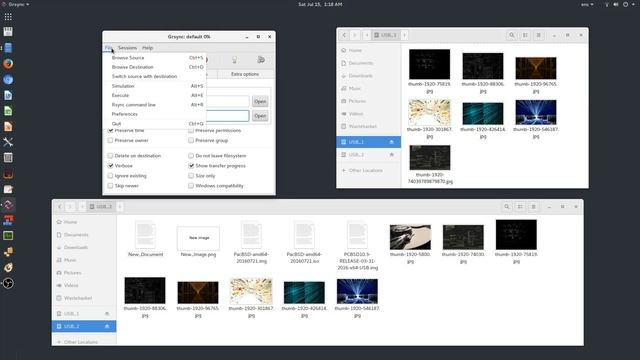This screenshot has height=360, width=640.
Task: Go to Wastebasket in USB_2 window sidebar
Action: 84,298
